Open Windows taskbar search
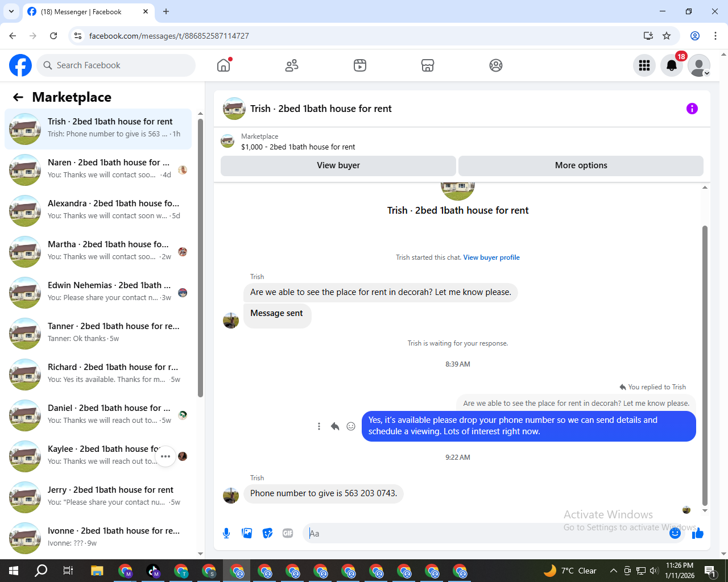728x582 pixels. point(41,571)
